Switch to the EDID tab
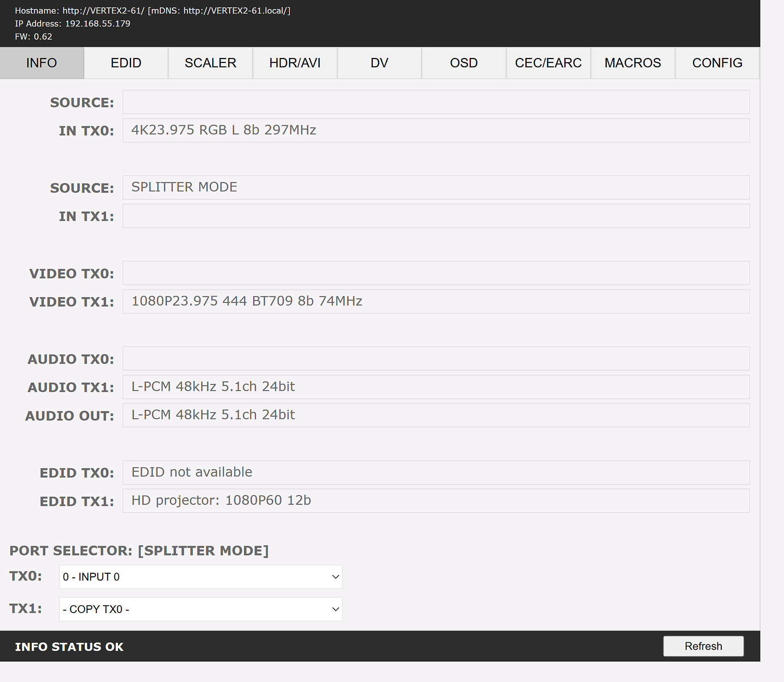 [x=126, y=63]
